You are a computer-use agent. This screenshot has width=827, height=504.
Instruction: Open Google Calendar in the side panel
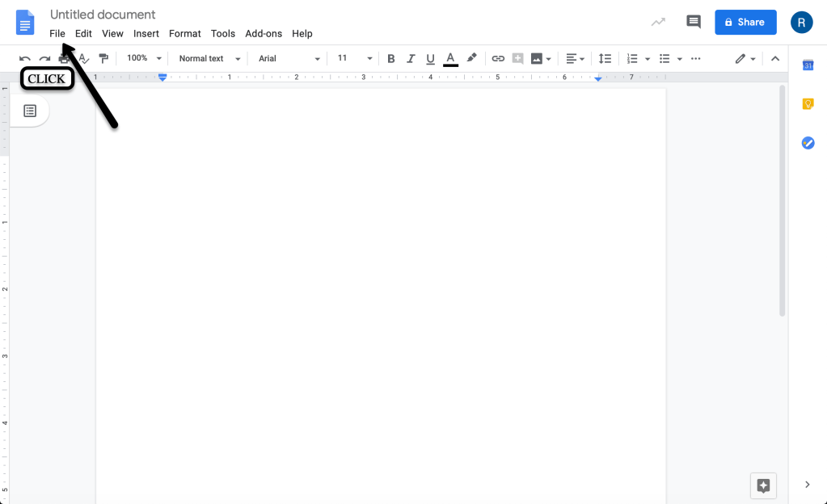[807, 65]
